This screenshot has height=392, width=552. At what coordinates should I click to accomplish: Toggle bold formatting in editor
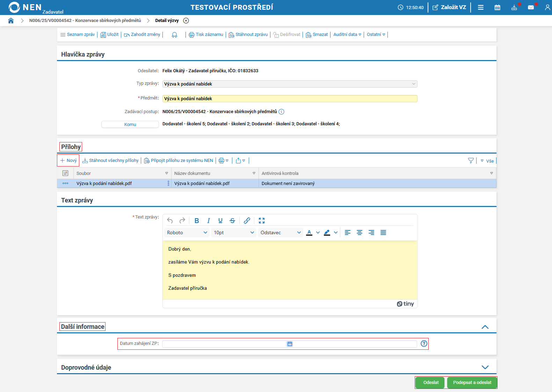click(197, 221)
